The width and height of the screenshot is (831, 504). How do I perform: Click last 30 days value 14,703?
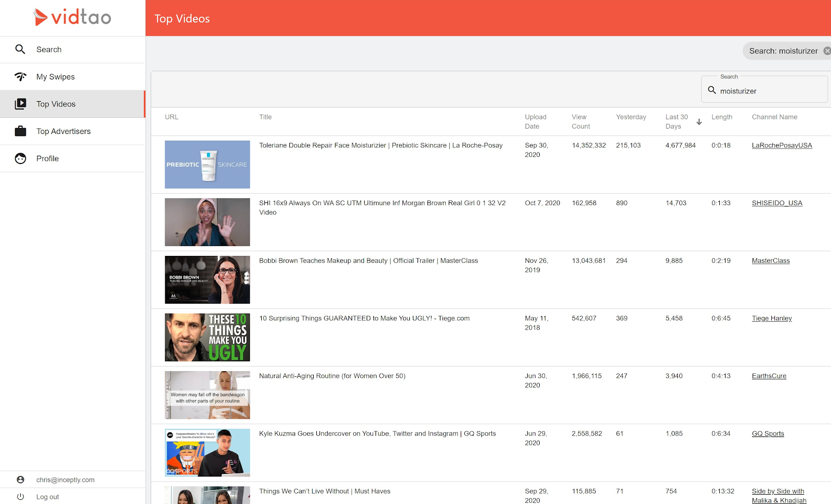pos(676,203)
